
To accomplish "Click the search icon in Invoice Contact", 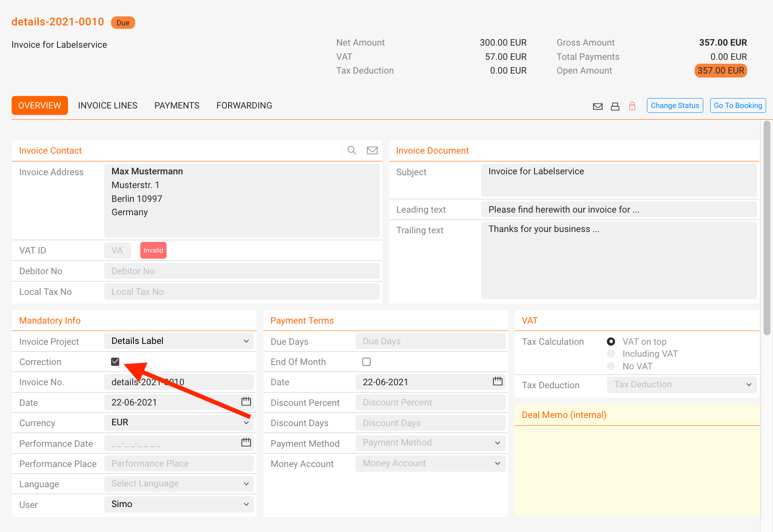I will pyautogui.click(x=352, y=150).
